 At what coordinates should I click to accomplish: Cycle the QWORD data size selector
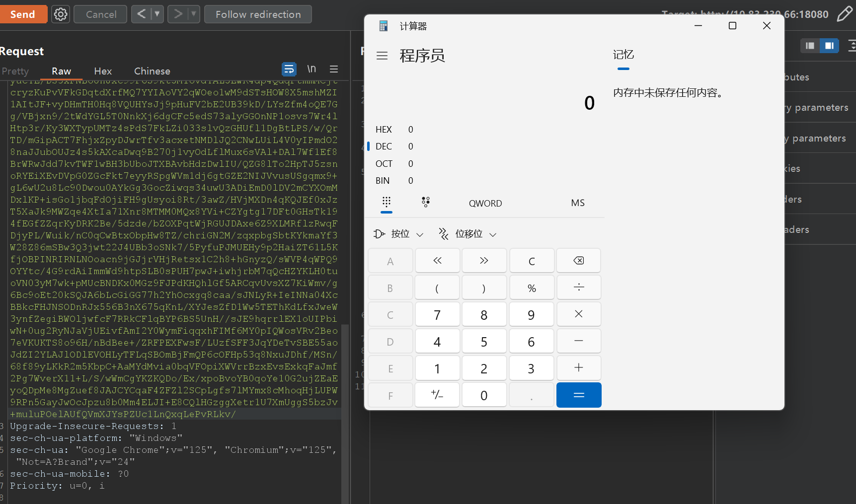pos(485,203)
